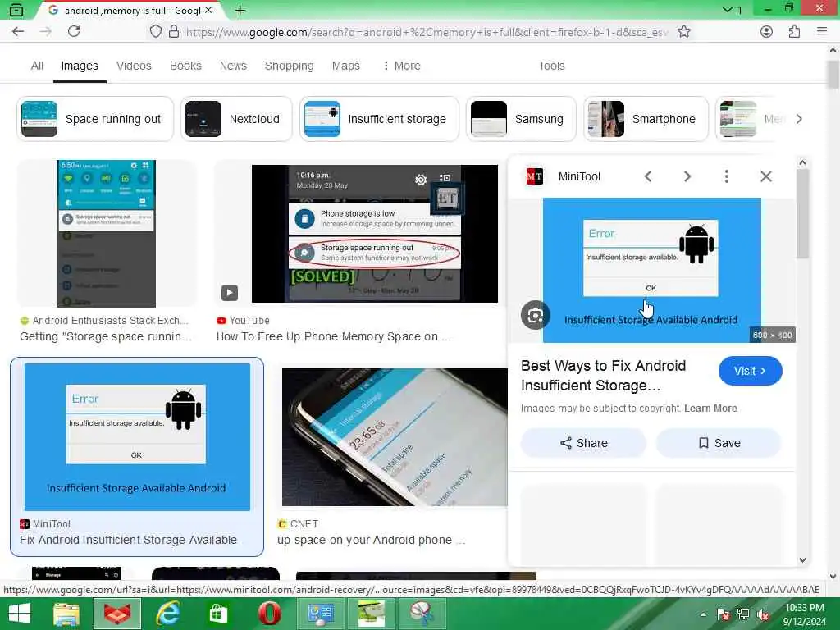Image resolution: width=840 pixels, height=630 pixels.
Task: Open Best Ways to Fix Android title
Action: pos(603,376)
